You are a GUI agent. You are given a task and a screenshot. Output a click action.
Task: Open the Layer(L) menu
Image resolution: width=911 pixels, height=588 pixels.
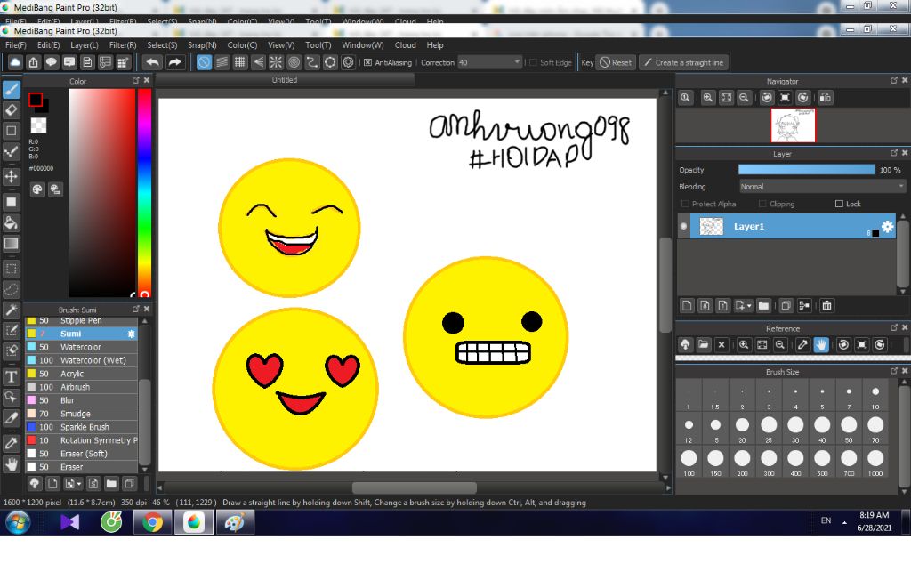coord(85,44)
